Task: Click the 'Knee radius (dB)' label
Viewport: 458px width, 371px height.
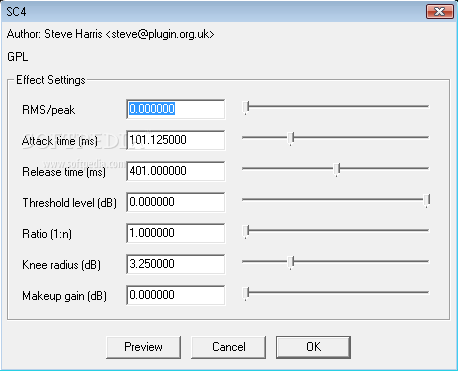Action: 61,265
